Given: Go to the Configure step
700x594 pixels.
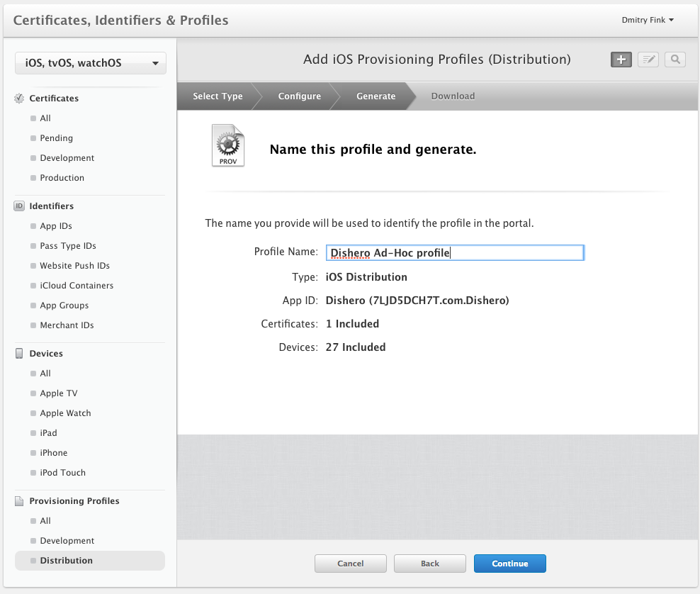Looking at the screenshot, I should click(299, 96).
